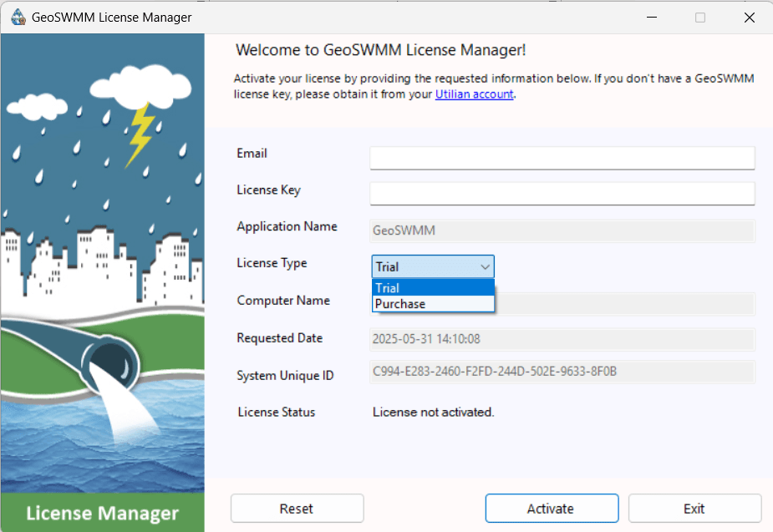This screenshot has width=773, height=532.
Task: Click the GeoSWMM app icon in title bar
Action: (x=18, y=17)
